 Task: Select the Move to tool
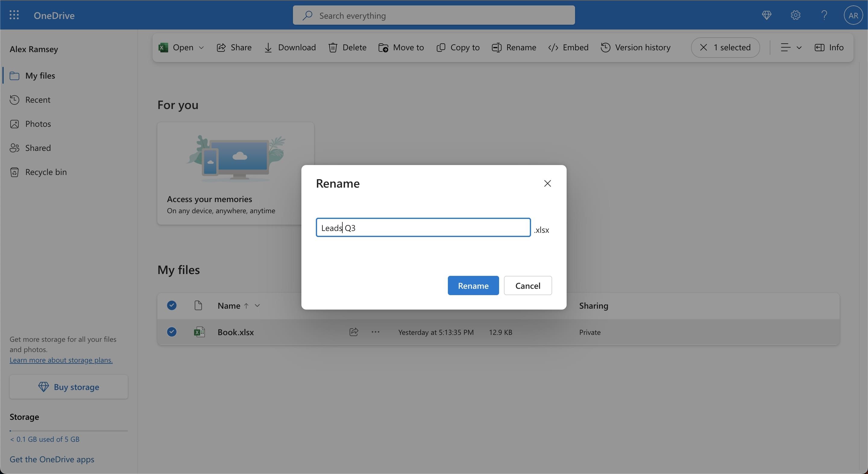(x=401, y=48)
